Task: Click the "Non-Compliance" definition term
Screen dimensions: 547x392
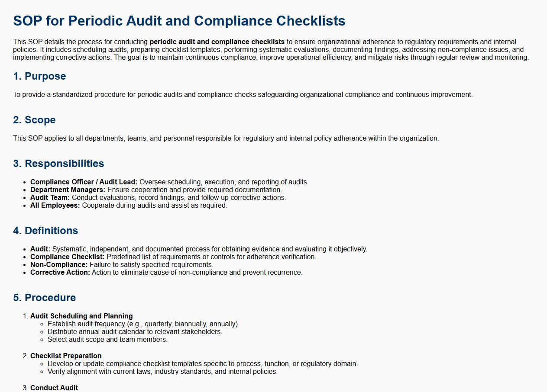Action: (x=59, y=265)
